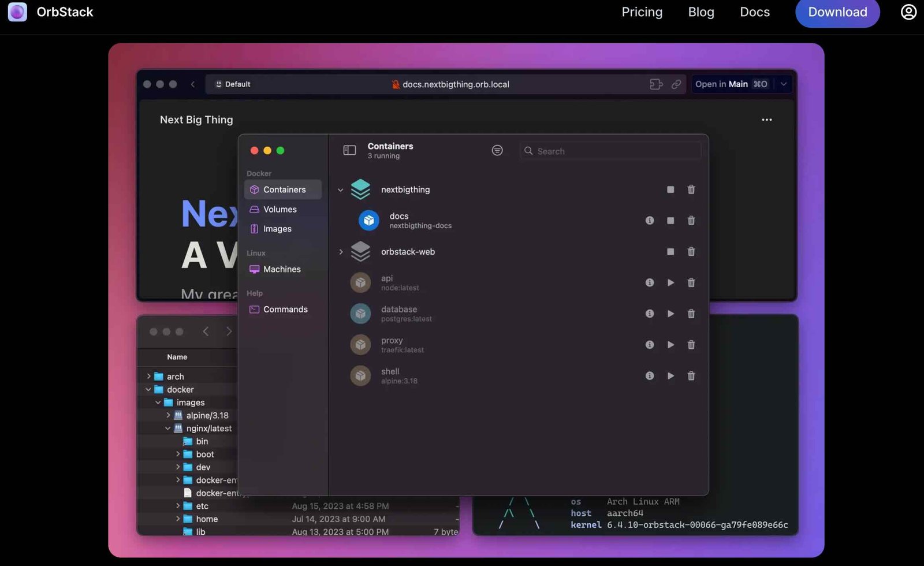Show info for docs container

tap(650, 221)
